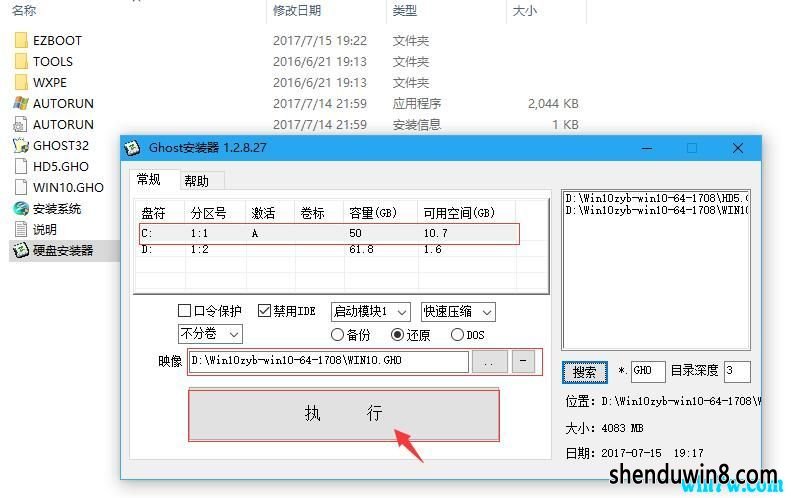Click the HD5.GHO file icon
This screenshot has height=498, width=791.
[x=21, y=166]
